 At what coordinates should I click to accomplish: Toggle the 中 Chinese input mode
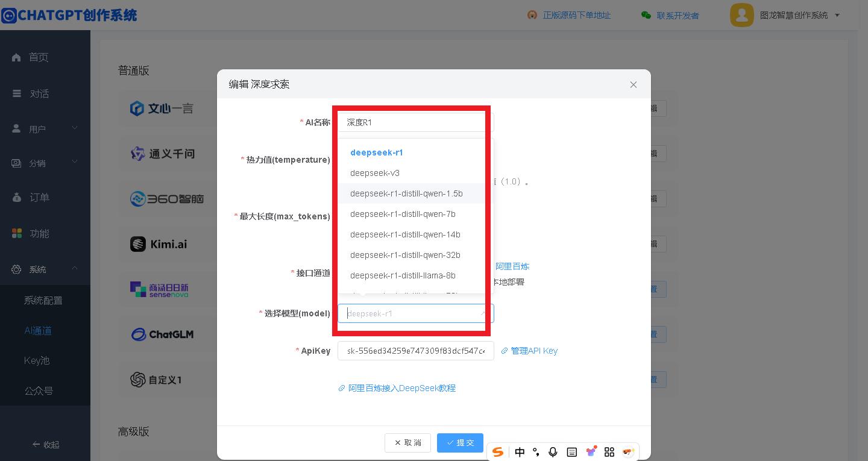(520, 452)
